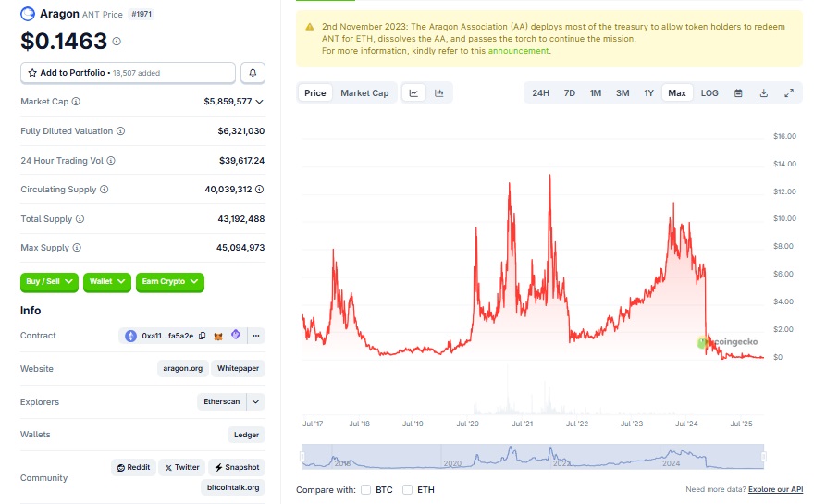The height and width of the screenshot is (504, 826).
Task: Check the ETH compare checkbox
Action: coord(408,489)
